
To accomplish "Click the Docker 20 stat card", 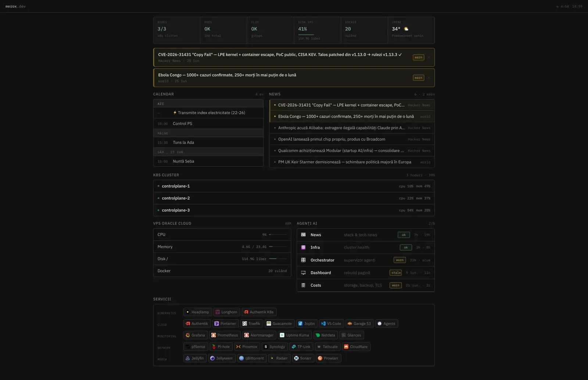I will click(364, 30).
